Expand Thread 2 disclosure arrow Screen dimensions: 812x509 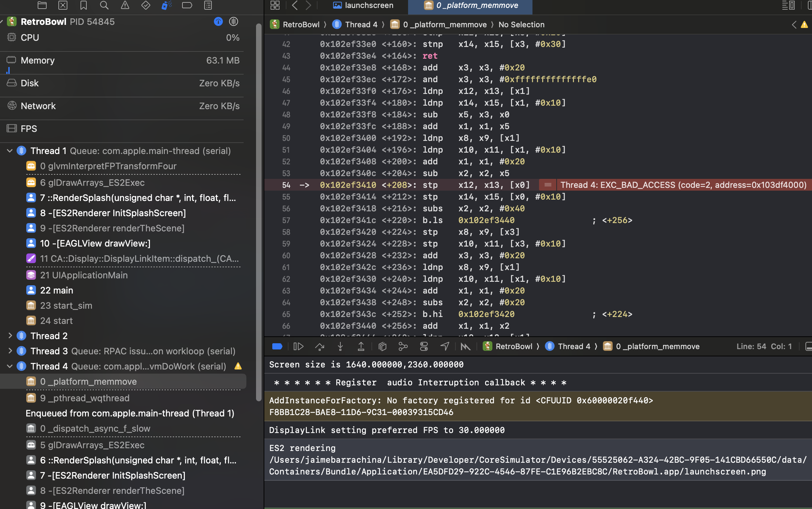[10, 336]
